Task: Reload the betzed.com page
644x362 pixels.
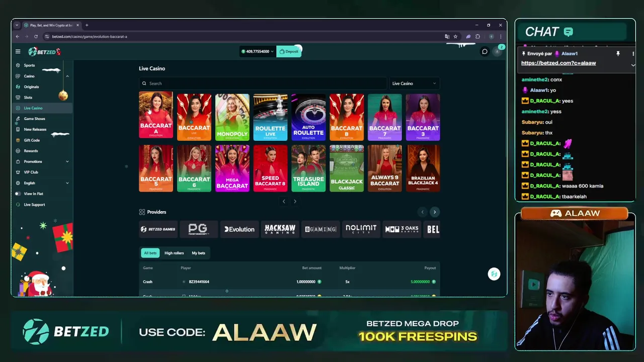Action: (36, 36)
